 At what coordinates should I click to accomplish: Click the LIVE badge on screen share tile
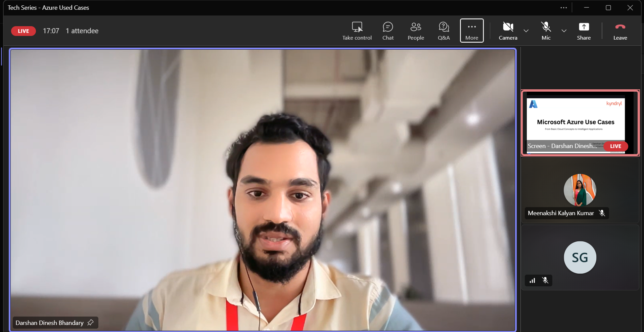(x=615, y=146)
